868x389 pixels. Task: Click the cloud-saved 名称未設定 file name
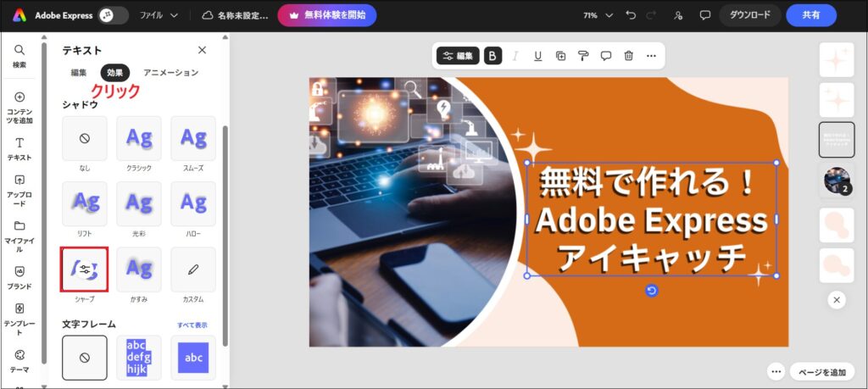(x=236, y=15)
